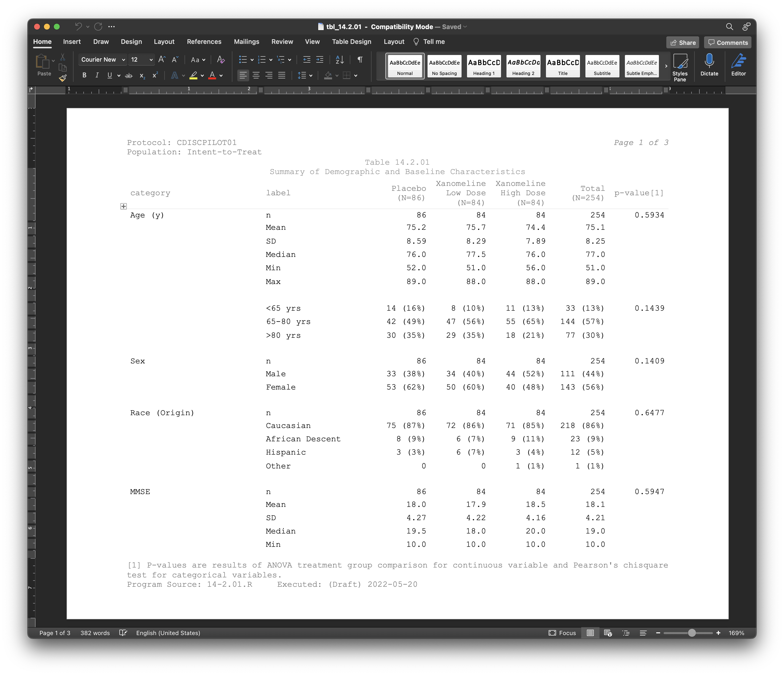Toggle paragraph marks display
Image resolution: width=784 pixels, height=675 pixels.
click(x=359, y=59)
